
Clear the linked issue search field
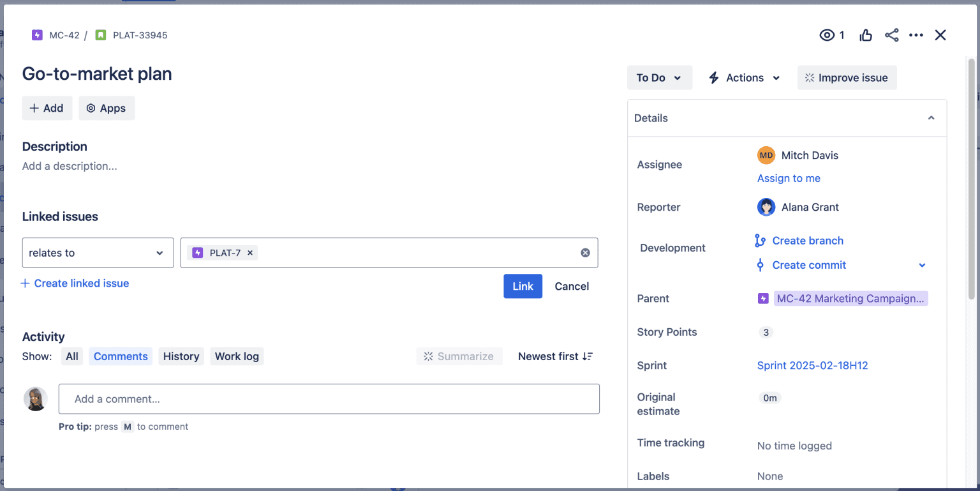click(585, 252)
